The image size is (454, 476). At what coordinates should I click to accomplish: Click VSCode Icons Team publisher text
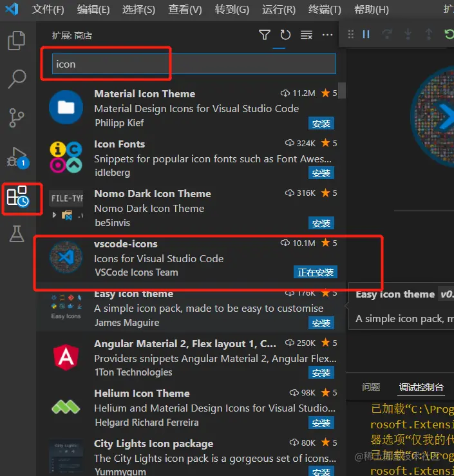pyautogui.click(x=137, y=272)
